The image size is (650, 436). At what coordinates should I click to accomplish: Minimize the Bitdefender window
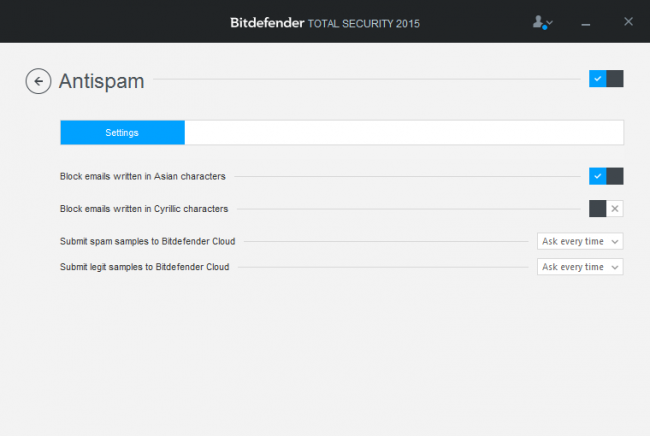[x=585, y=22]
